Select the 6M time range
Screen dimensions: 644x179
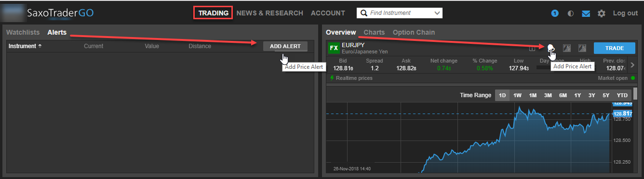pos(563,95)
